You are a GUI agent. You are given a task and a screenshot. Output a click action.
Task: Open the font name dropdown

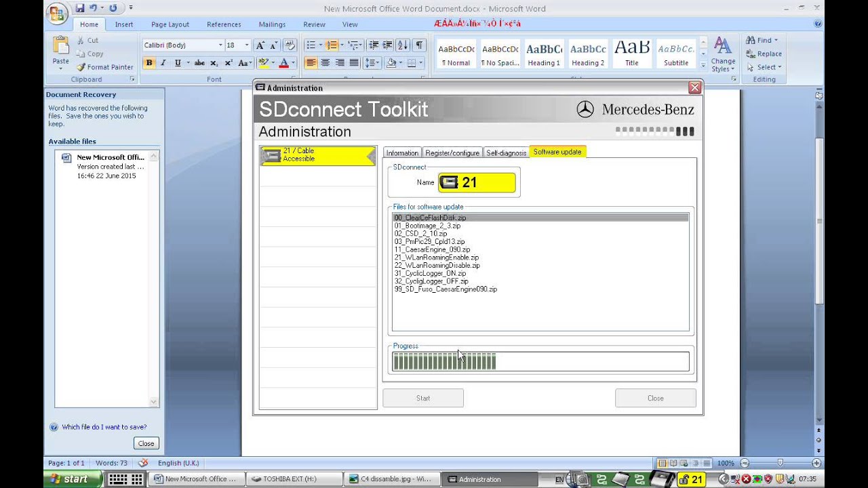[x=220, y=45]
